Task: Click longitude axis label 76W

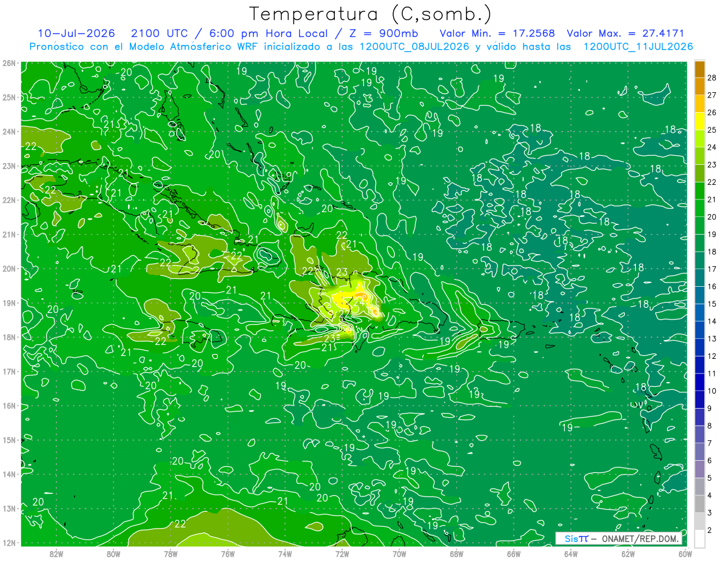Action: pyautogui.click(x=227, y=554)
